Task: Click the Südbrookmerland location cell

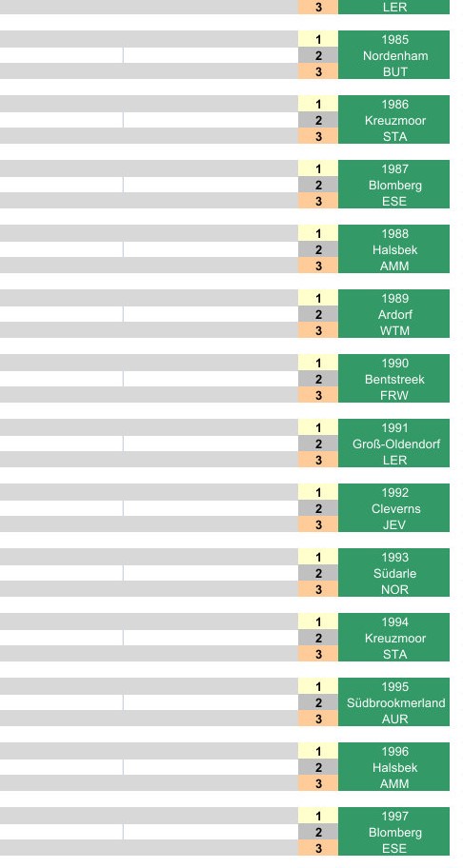Action: point(393,703)
